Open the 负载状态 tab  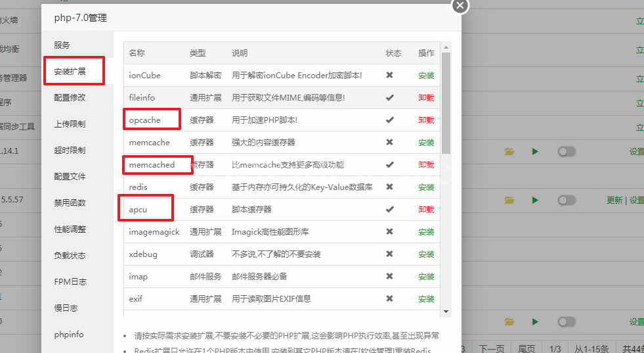coord(70,256)
